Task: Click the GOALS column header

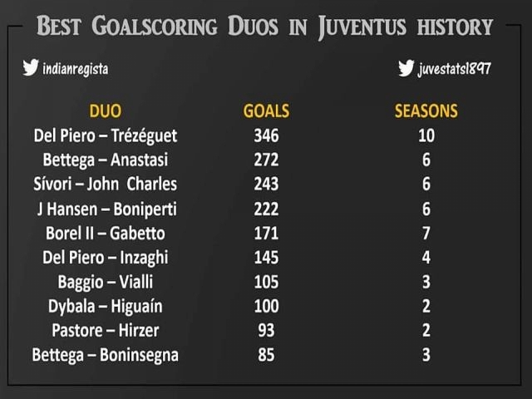Action: click(266, 111)
